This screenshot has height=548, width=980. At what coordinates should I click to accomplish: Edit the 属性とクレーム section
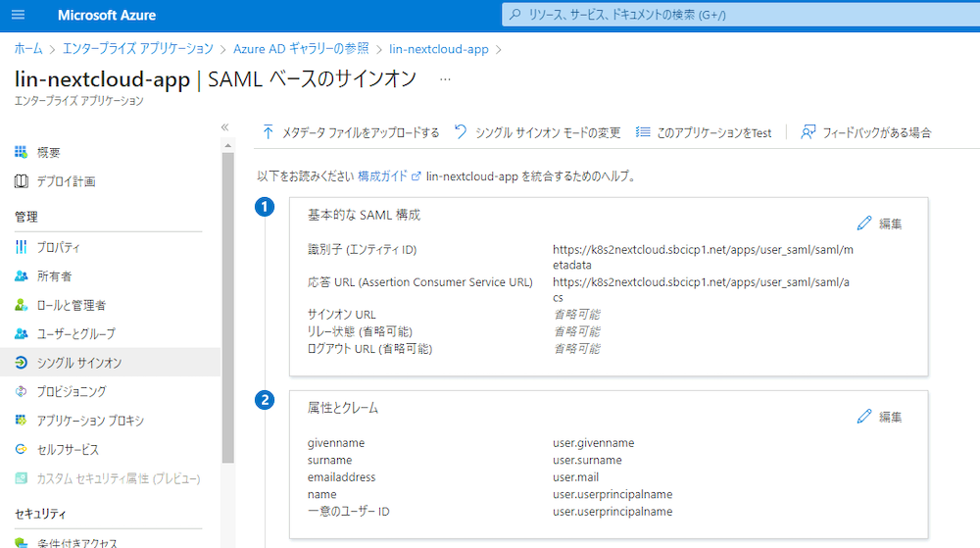pos(879,417)
